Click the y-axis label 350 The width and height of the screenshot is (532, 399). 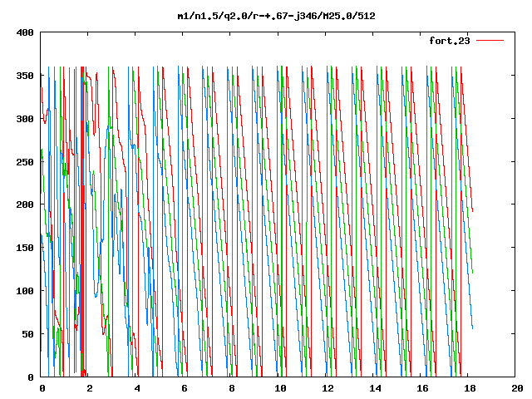click(25, 76)
